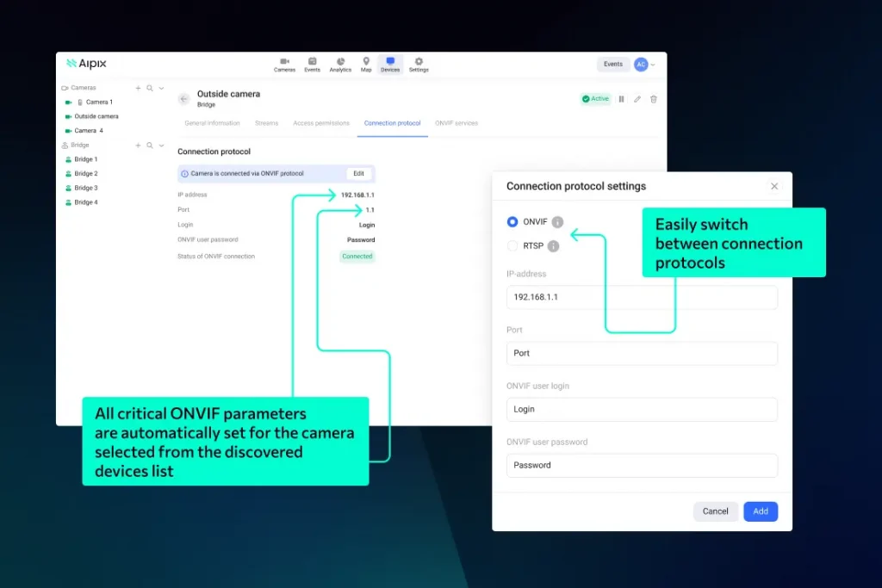This screenshot has width=882, height=588.
Task: Click the pencil edit icon for Outside camera
Action: click(637, 99)
